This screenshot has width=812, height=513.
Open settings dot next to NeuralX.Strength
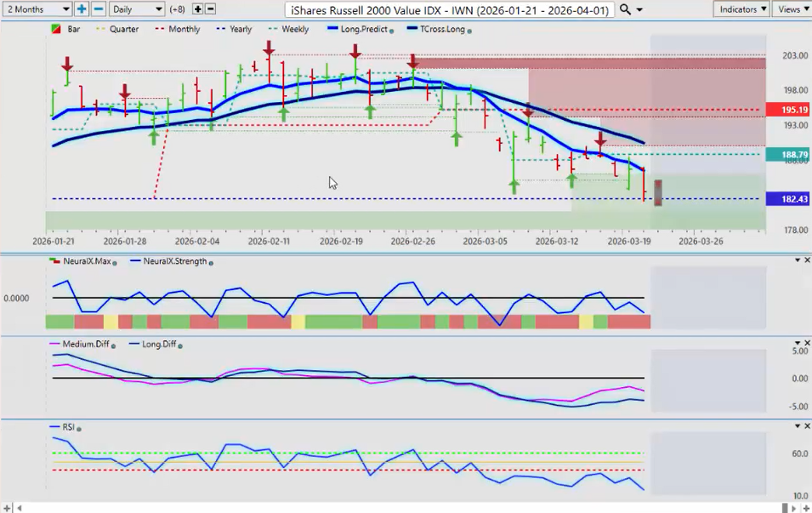[x=211, y=263]
